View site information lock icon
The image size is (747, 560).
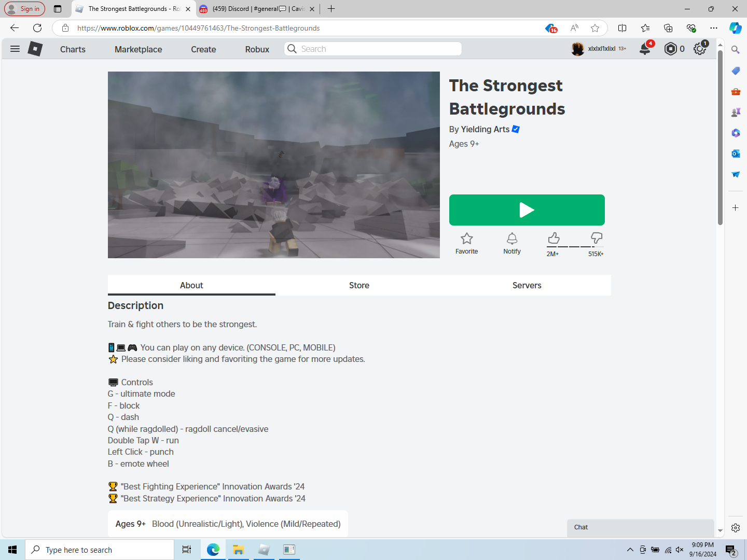click(x=65, y=28)
